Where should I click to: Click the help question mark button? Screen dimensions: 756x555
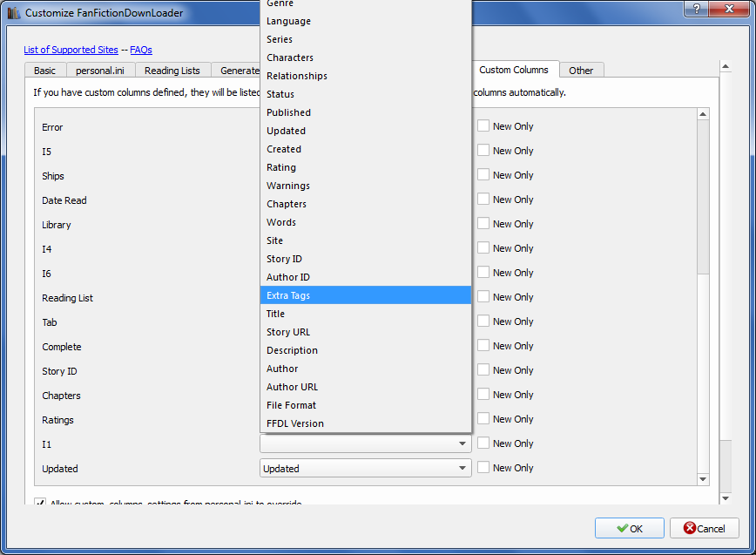(x=697, y=9)
